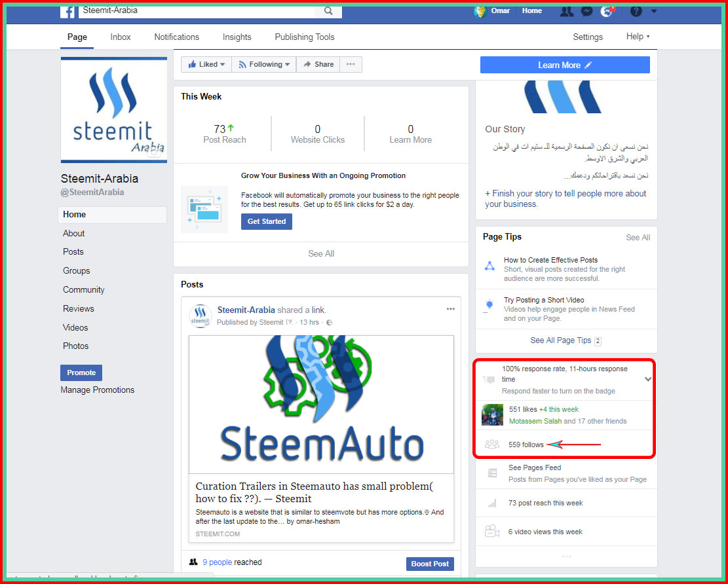The height and width of the screenshot is (584, 728).
Task: Select Groups in the left sidebar
Action: tap(77, 271)
